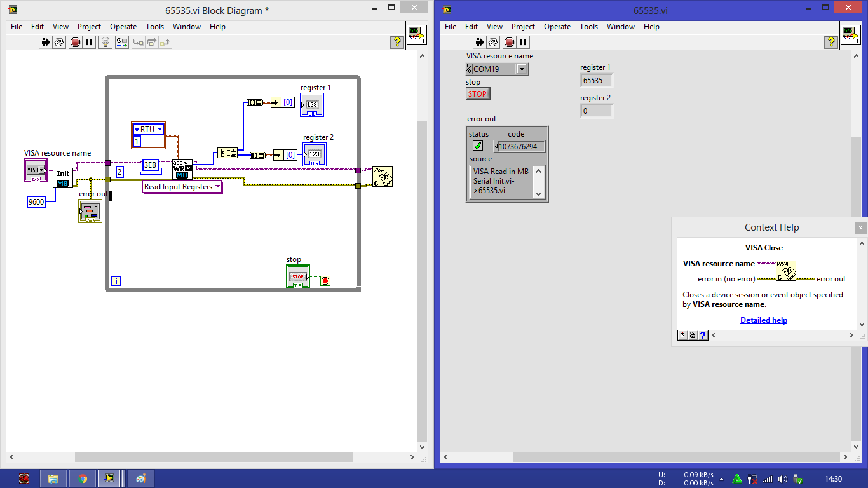Select the MB Init subVI node
Image resolution: width=868 pixels, height=488 pixels.
[x=63, y=178]
